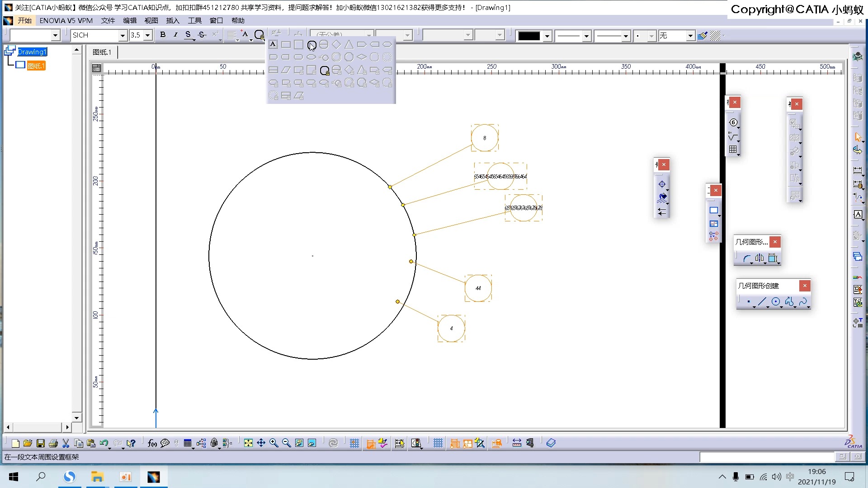Zoom in on the sheet

click(x=274, y=443)
